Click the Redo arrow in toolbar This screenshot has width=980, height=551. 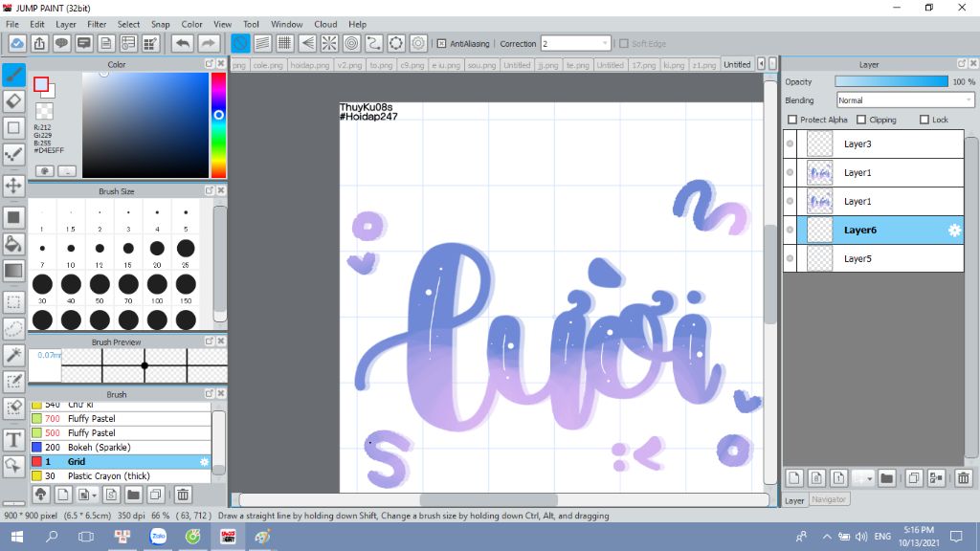coord(208,43)
